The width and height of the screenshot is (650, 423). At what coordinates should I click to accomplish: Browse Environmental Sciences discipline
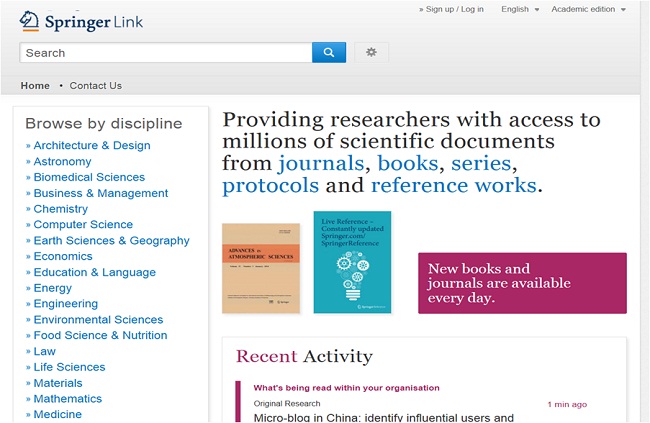click(x=98, y=320)
